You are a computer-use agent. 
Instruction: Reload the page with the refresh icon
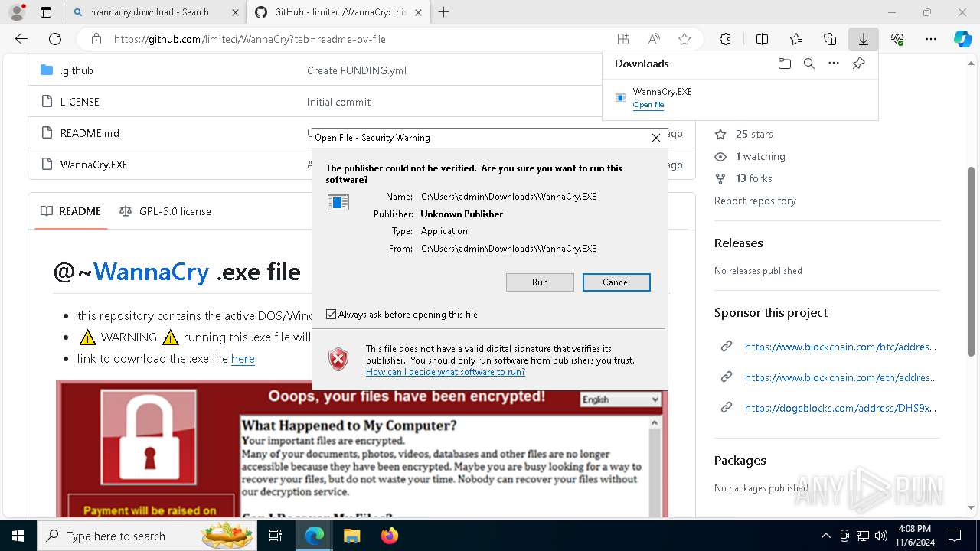pyautogui.click(x=55, y=39)
